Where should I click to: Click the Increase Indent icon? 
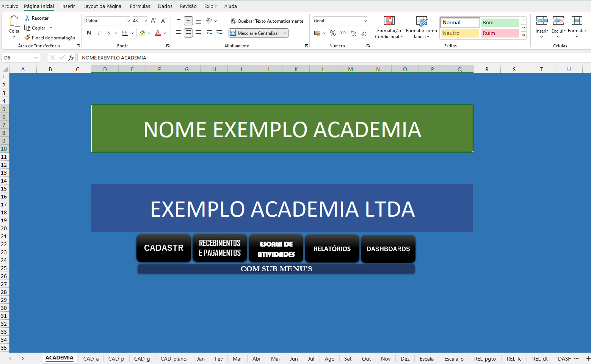[219, 33]
